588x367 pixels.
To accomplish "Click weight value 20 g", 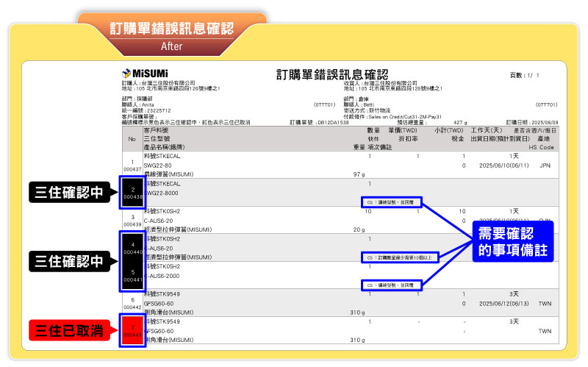I will click(359, 229).
